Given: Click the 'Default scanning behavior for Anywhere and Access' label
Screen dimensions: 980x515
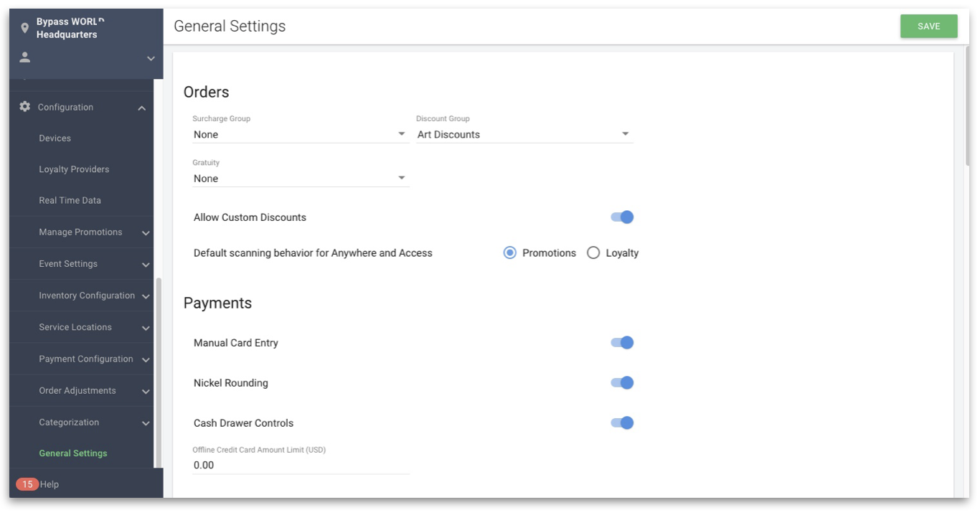Looking at the screenshot, I should (313, 252).
